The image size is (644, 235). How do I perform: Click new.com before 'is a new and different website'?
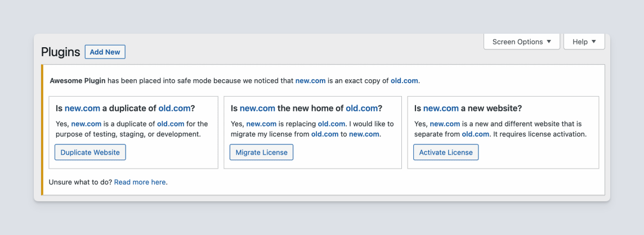(x=445, y=124)
